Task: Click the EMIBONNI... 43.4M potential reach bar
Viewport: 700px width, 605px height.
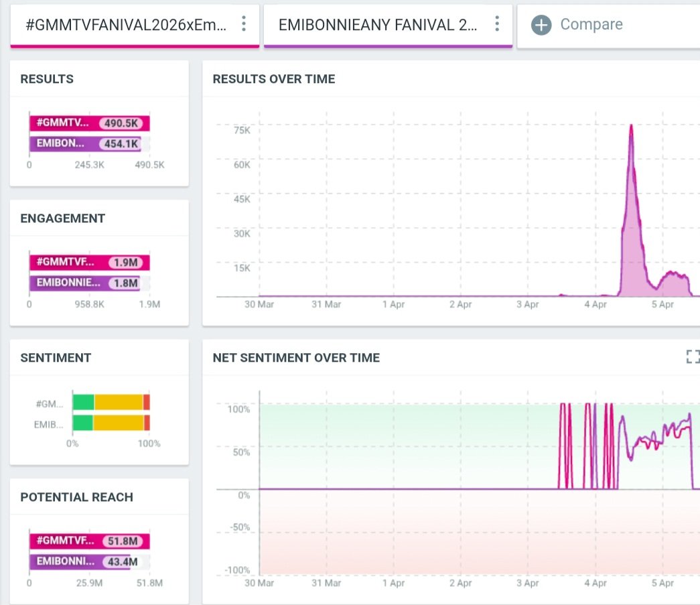Action: (x=80, y=561)
